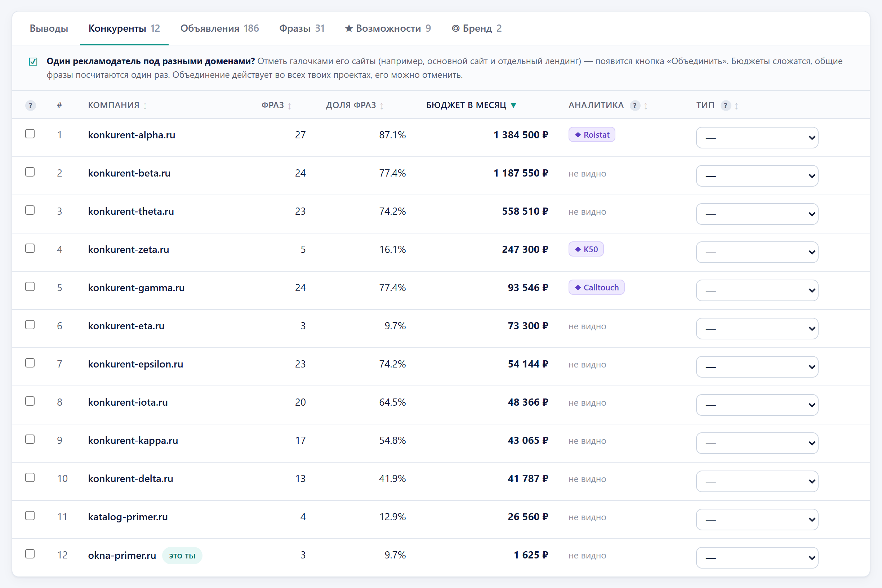
Task: Click the Бюджет в месяц column header
Action: 466,105
